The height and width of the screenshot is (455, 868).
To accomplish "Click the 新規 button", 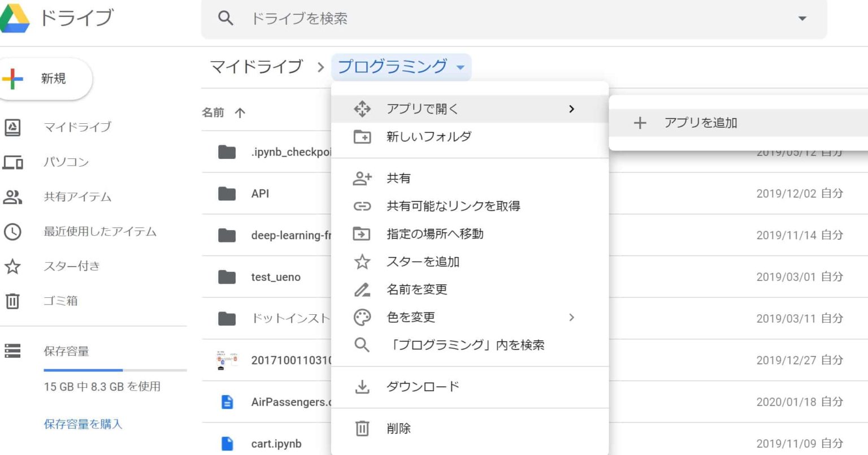I will click(x=42, y=79).
